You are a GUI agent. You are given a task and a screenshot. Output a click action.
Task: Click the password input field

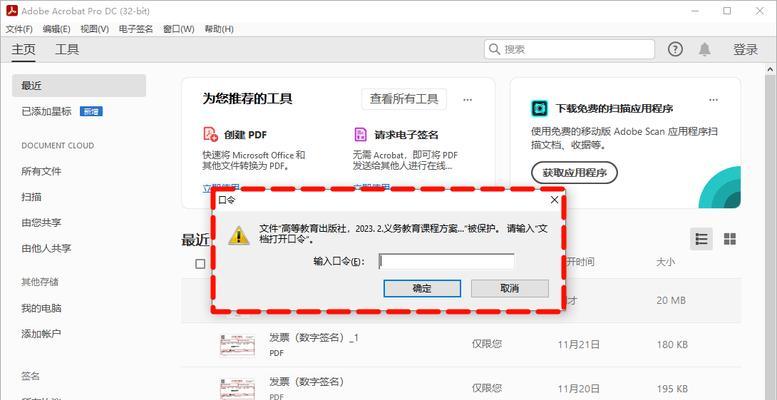446,262
